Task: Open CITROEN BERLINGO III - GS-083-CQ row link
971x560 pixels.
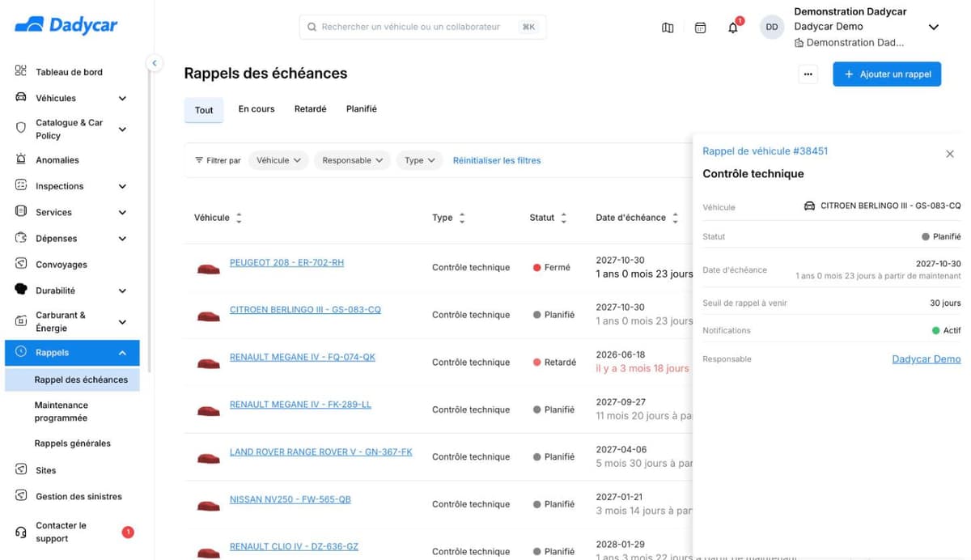Action: 305,310
